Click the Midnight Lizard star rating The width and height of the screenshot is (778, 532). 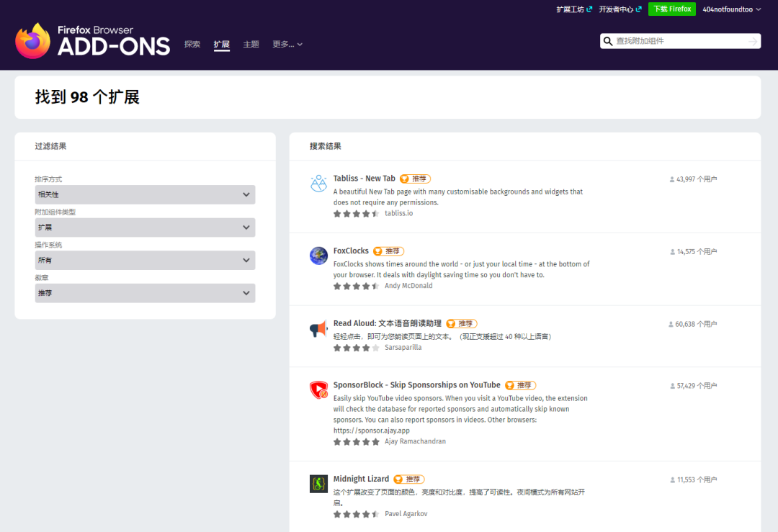[x=357, y=514]
